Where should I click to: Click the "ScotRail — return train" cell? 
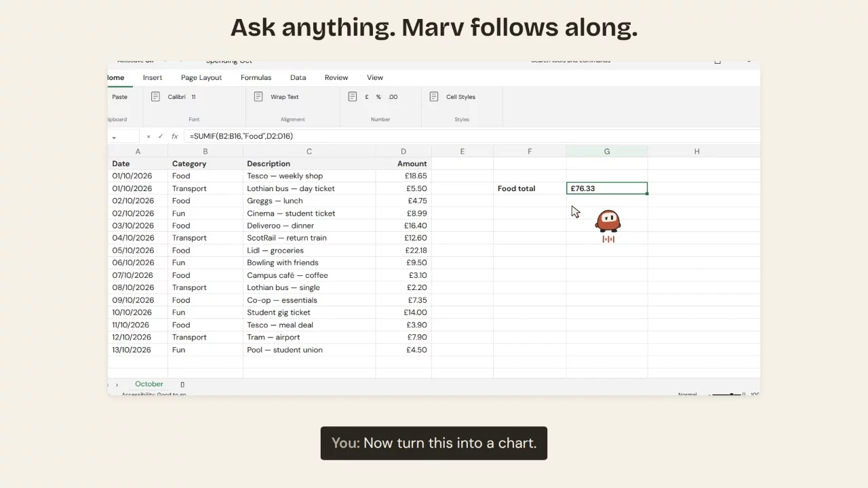(309, 238)
